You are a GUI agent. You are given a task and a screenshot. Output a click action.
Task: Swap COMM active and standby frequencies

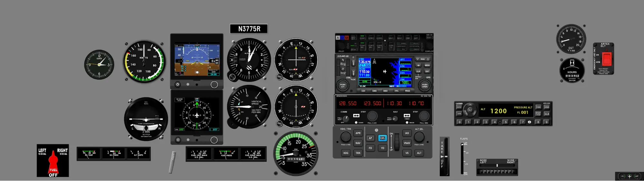click(356, 116)
